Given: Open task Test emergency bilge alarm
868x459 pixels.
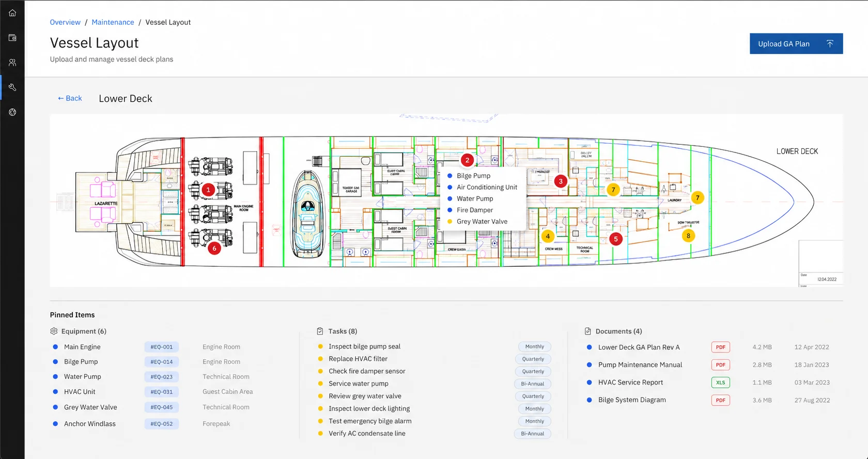Looking at the screenshot, I should coord(370,421).
